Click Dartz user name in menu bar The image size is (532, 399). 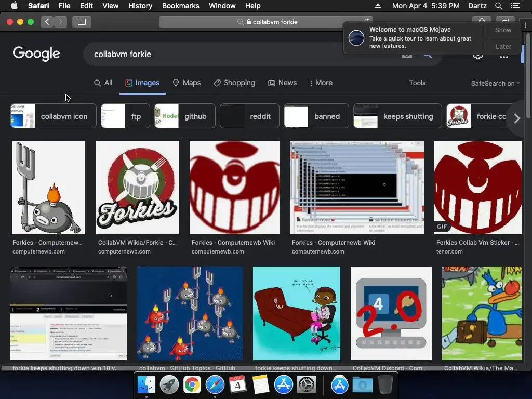pos(477,6)
